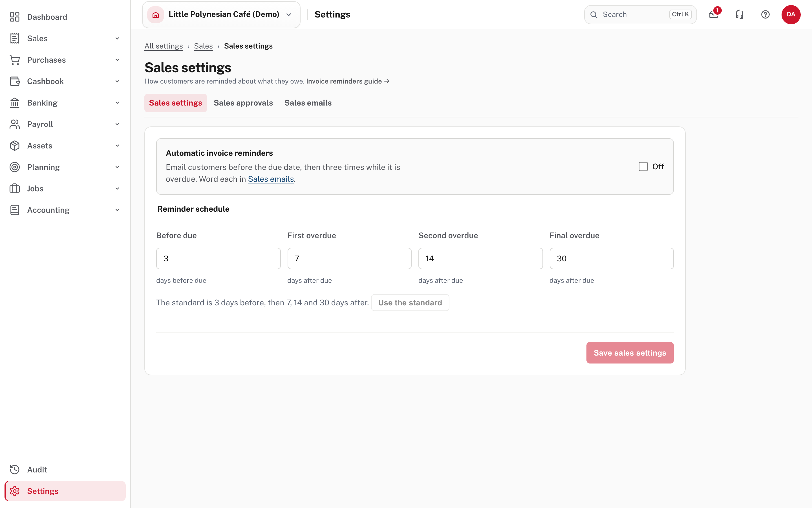Image resolution: width=812 pixels, height=508 pixels.
Task: Open the help question mark icon
Action: pyautogui.click(x=765, y=14)
